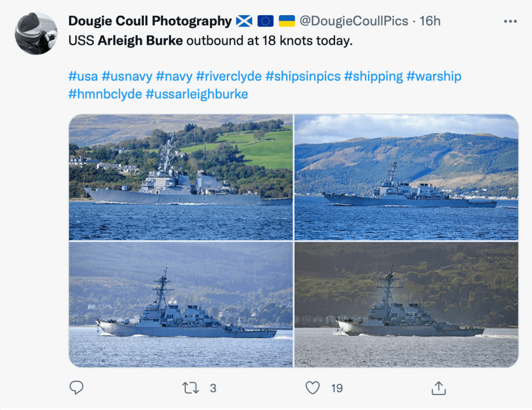
Task: Open Dougie Coull's profile avatar
Action: [36, 33]
